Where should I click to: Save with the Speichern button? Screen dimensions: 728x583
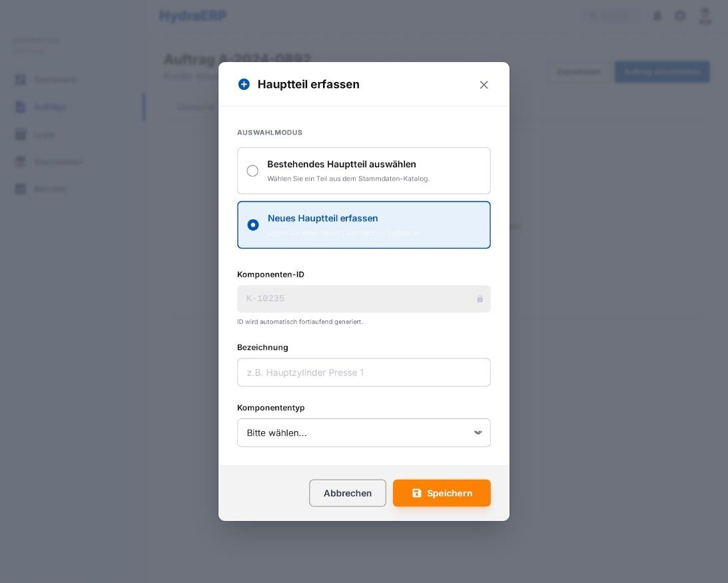pos(442,493)
